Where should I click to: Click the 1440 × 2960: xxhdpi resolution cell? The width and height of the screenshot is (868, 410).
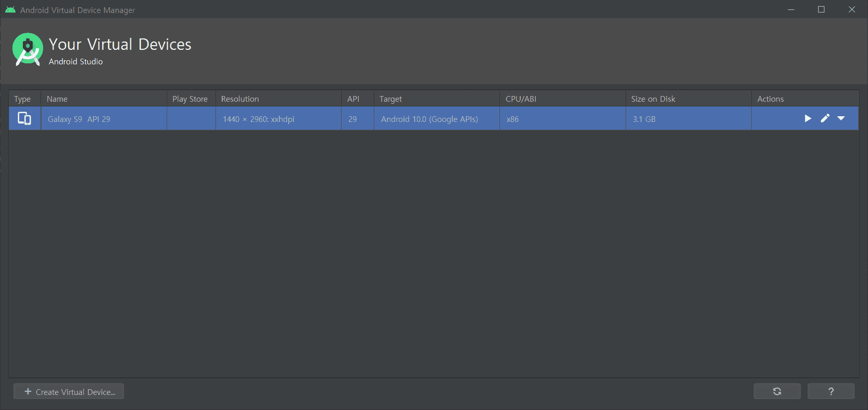278,118
